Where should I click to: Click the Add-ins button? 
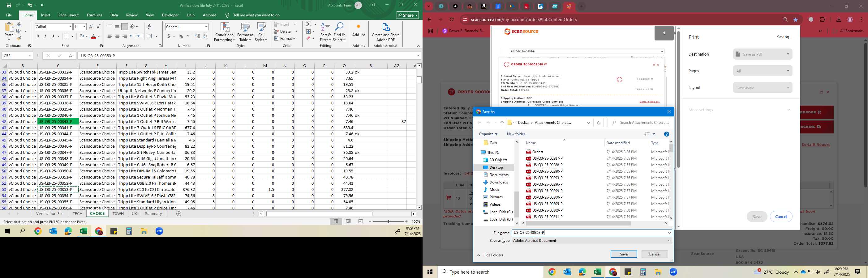(359, 30)
